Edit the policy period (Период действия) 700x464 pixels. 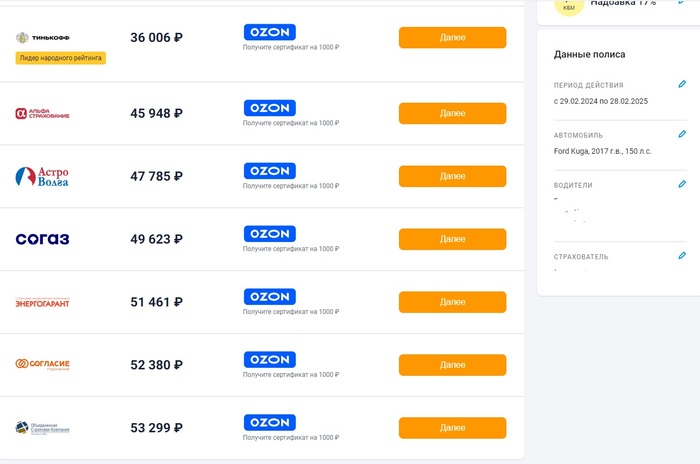click(682, 85)
